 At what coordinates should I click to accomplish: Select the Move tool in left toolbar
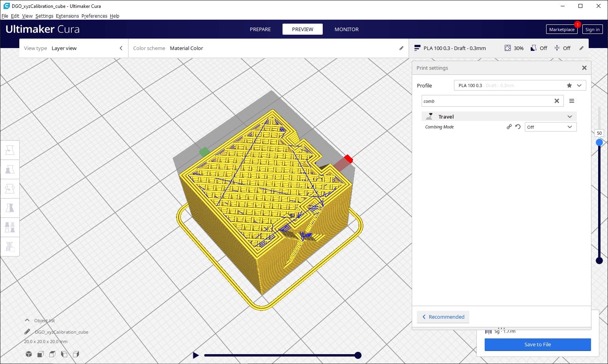coord(10,150)
